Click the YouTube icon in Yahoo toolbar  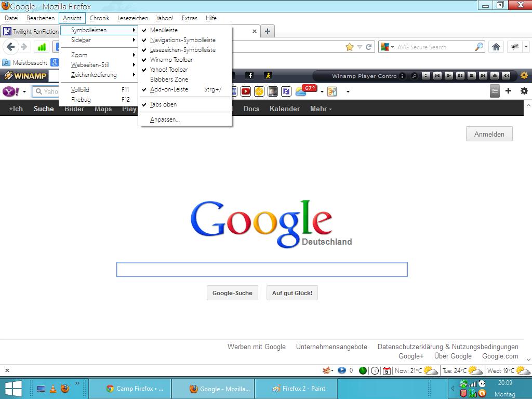[x=246, y=91]
